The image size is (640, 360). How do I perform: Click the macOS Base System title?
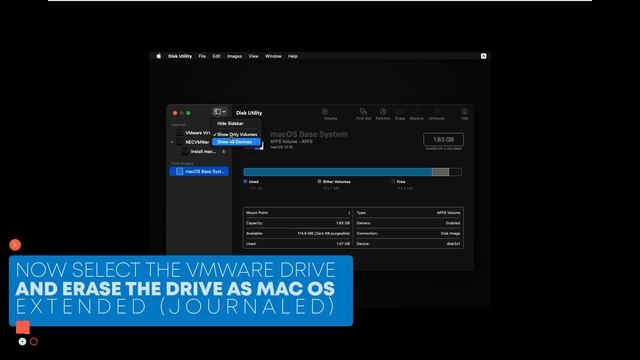tap(309, 134)
